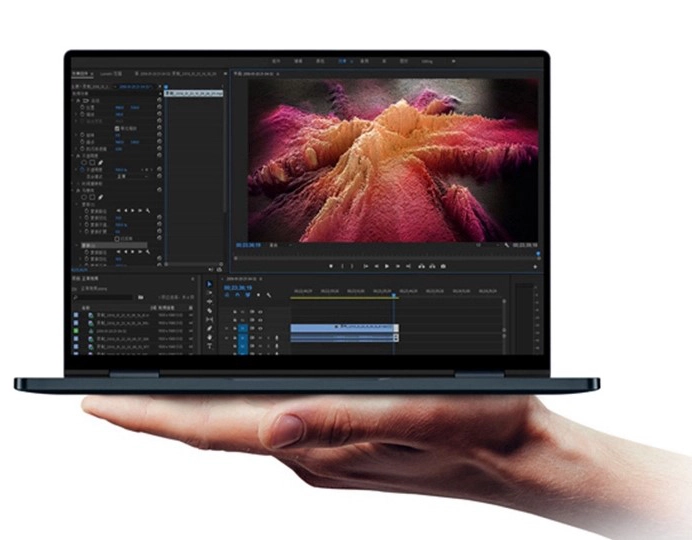Open Program Monitor zoom level dropdown

pyautogui.click(x=280, y=245)
